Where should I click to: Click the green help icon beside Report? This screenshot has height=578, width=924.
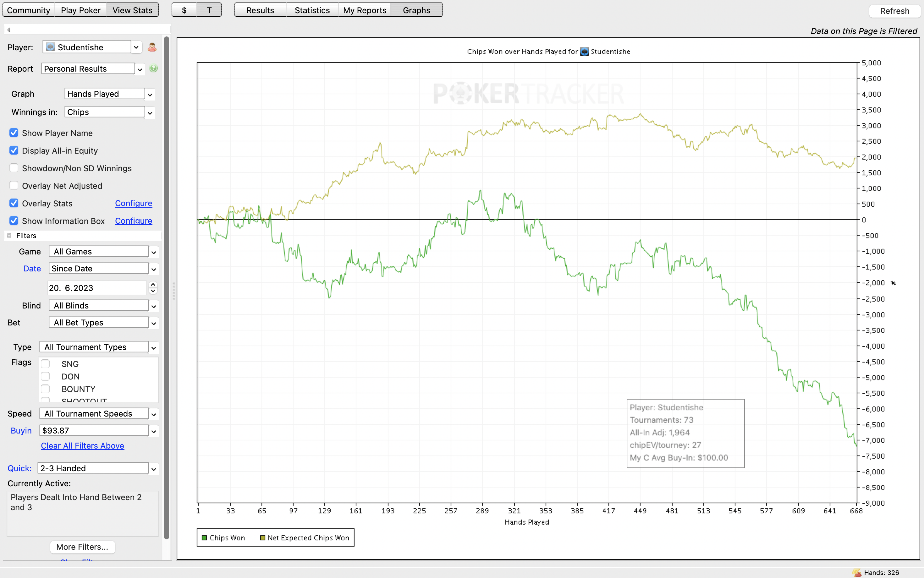(x=153, y=68)
